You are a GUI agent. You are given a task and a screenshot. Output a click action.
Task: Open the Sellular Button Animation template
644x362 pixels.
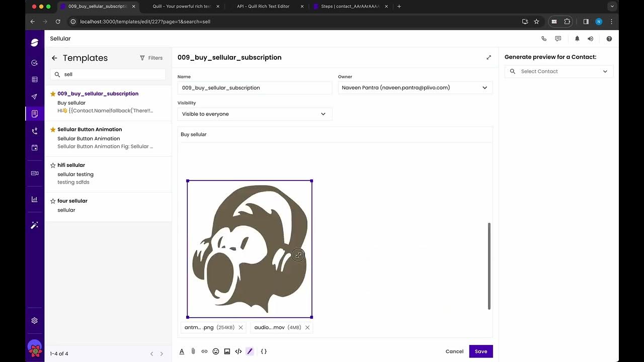[108, 139]
